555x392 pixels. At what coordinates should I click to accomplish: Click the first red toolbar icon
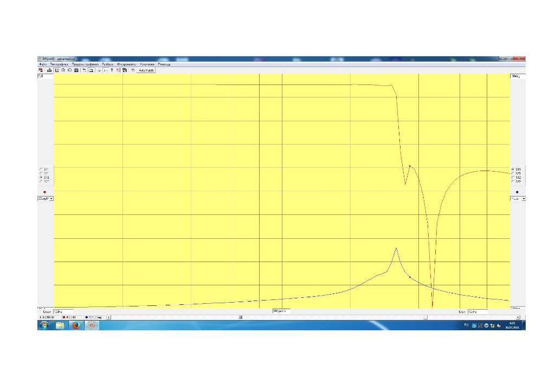41,70
